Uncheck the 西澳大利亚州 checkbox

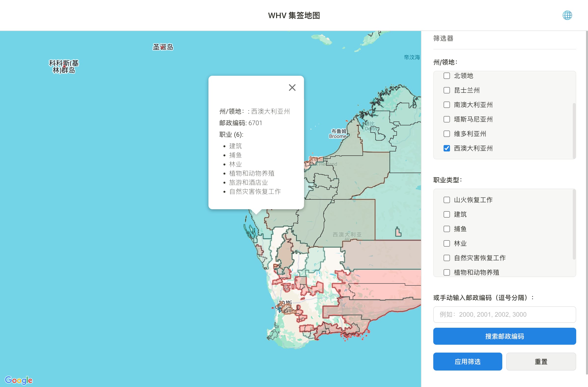pyautogui.click(x=447, y=148)
